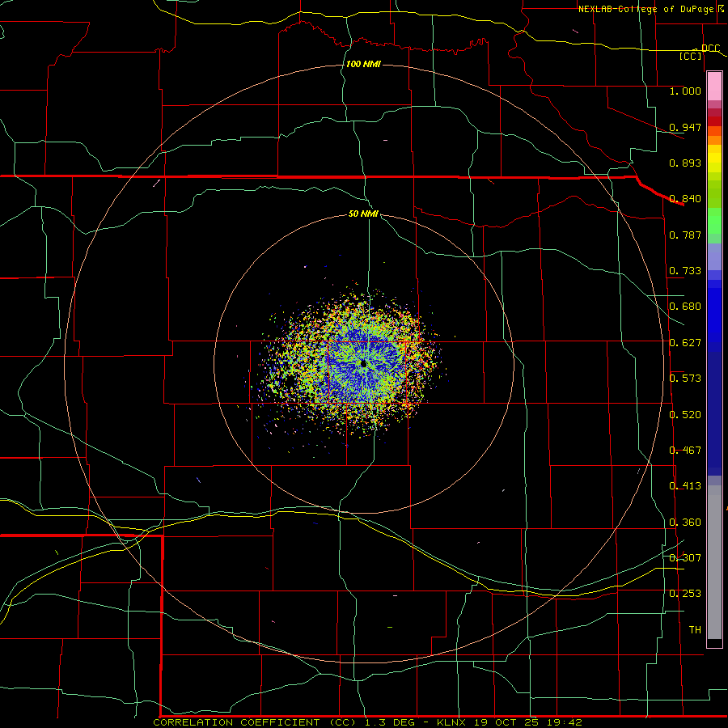The height and width of the screenshot is (728, 728).
Task: Click the 0.467 legend value
Action: [x=685, y=450]
